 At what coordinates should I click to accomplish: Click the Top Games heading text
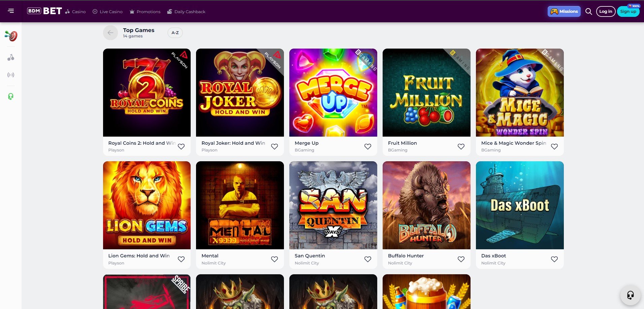click(x=139, y=30)
